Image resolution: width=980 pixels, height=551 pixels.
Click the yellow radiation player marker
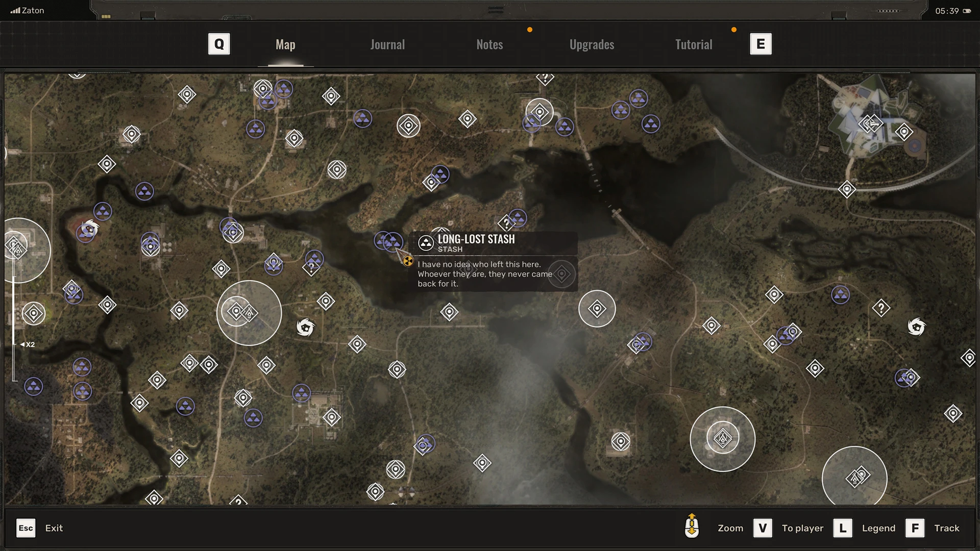click(x=408, y=261)
